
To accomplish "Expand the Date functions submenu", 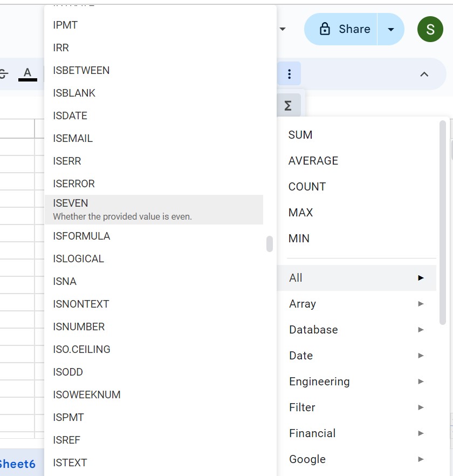I will click(x=357, y=356).
